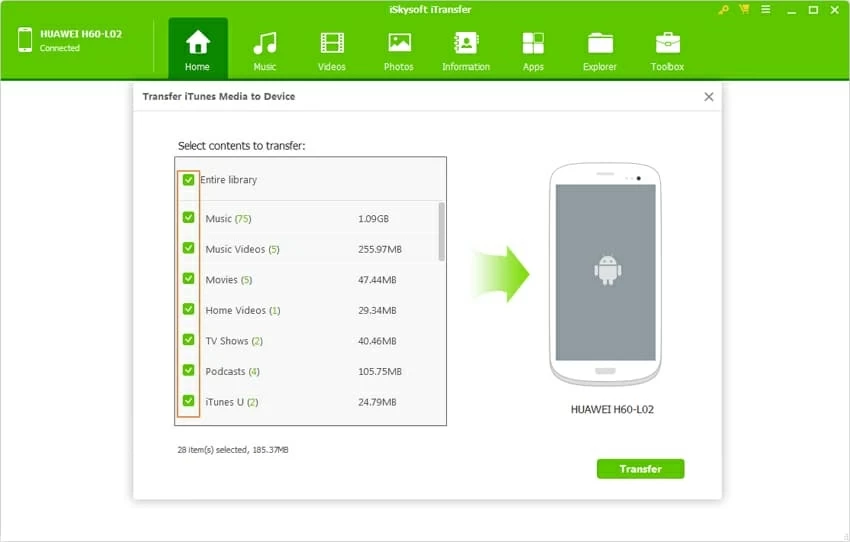Open the Toolbox section
The height and width of the screenshot is (542, 850).
(x=667, y=50)
